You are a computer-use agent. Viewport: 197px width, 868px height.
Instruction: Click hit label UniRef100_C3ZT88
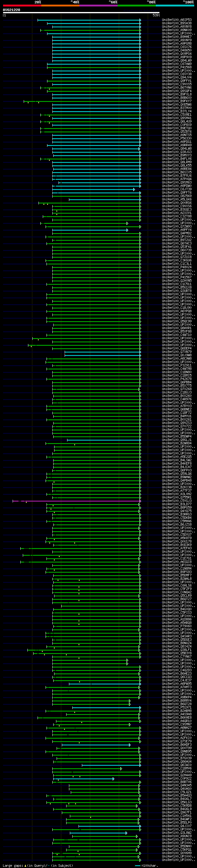(x=177, y=216)
